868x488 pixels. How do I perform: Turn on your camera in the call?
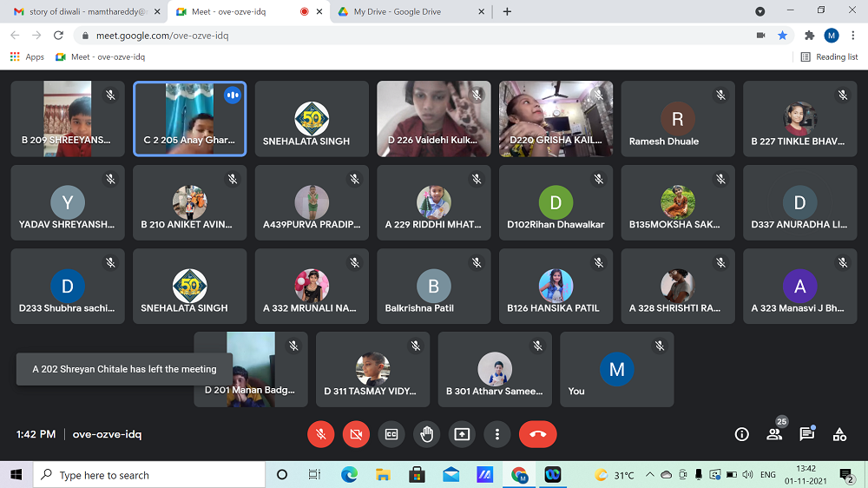pos(356,434)
